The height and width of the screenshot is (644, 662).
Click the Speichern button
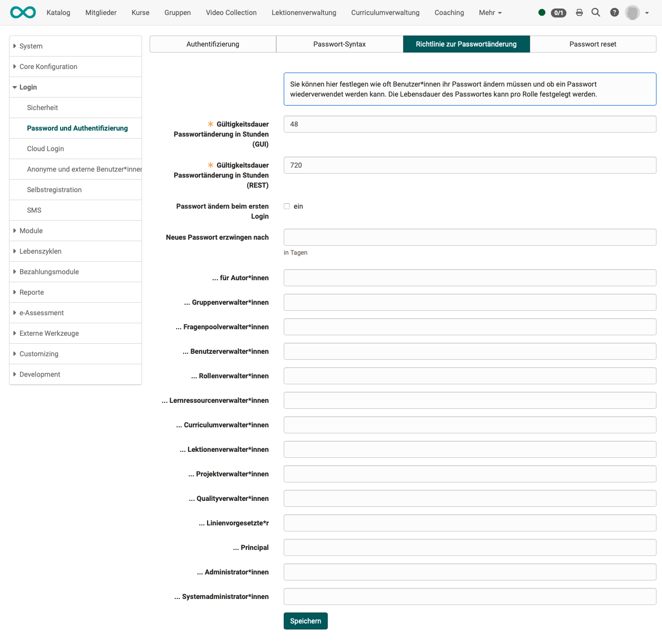306,621
